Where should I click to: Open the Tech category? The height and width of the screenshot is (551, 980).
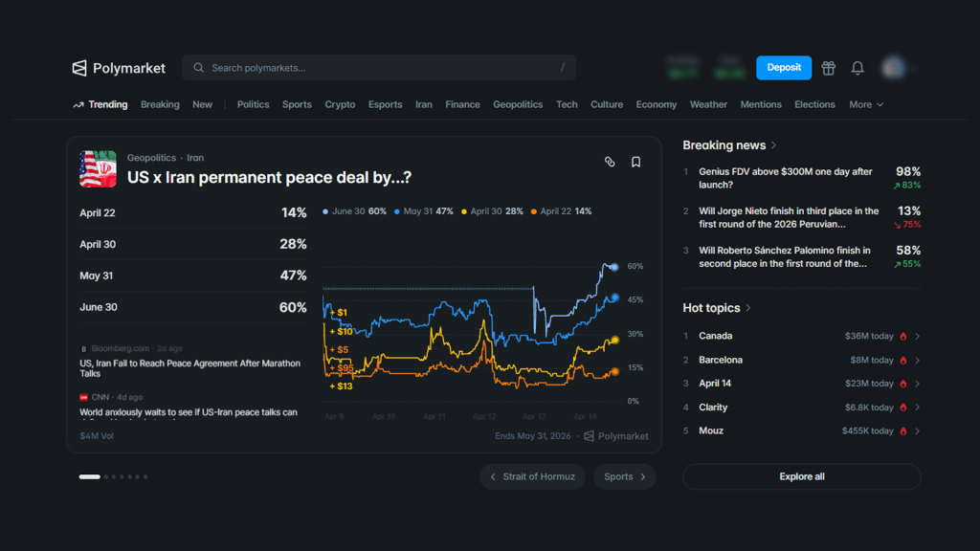(x=567, y=104)
